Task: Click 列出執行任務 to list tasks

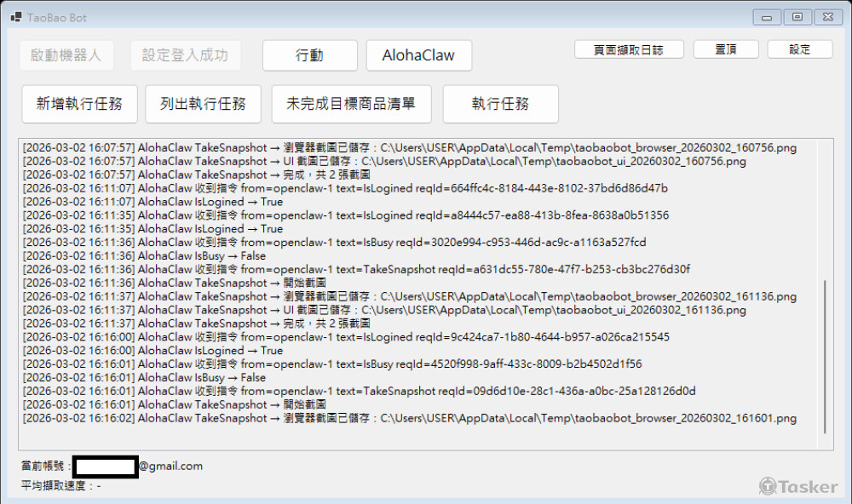Action: pos(204,104)
